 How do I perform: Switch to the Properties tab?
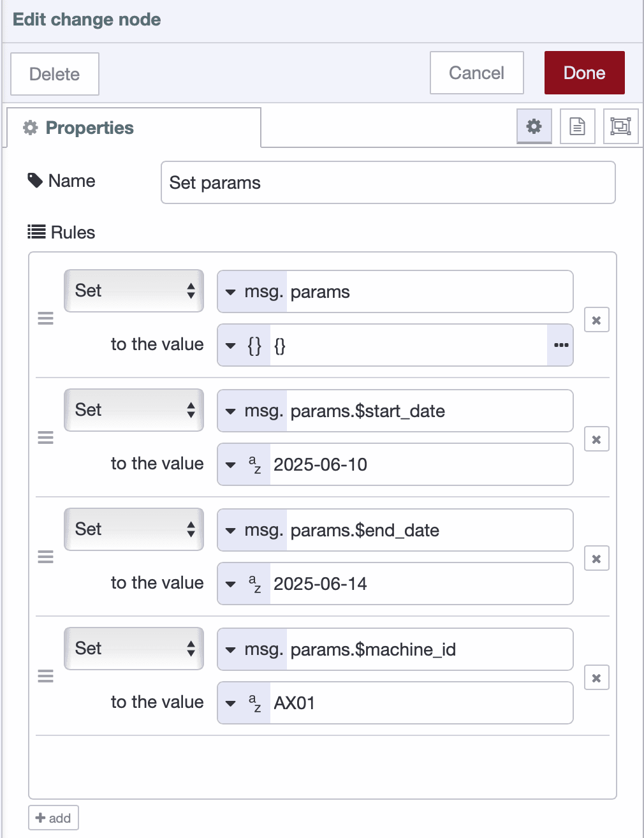[x=89, y=128]
